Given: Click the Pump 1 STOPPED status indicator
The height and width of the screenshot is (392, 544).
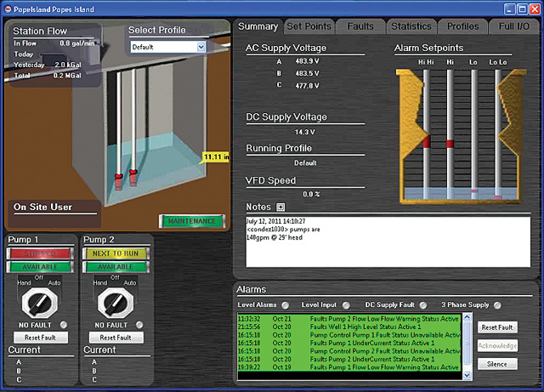Looking at the screenshot, I should (40, 253).
